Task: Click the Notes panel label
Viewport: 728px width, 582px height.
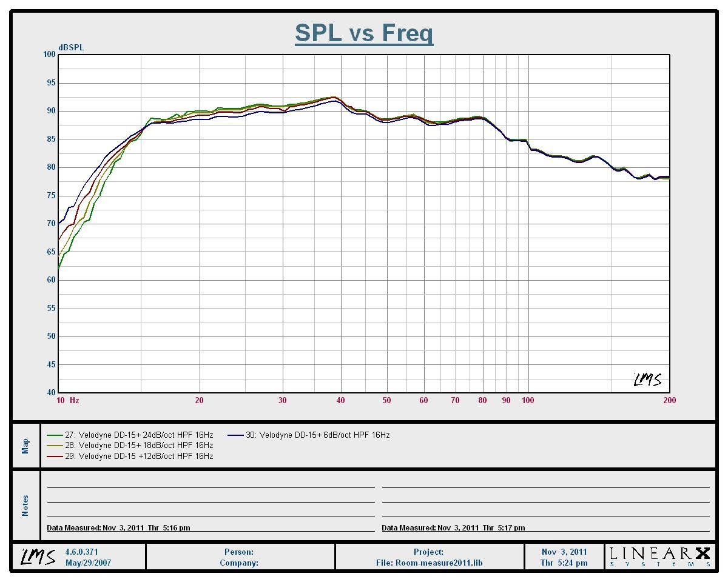Action: (x=25, y=506)
